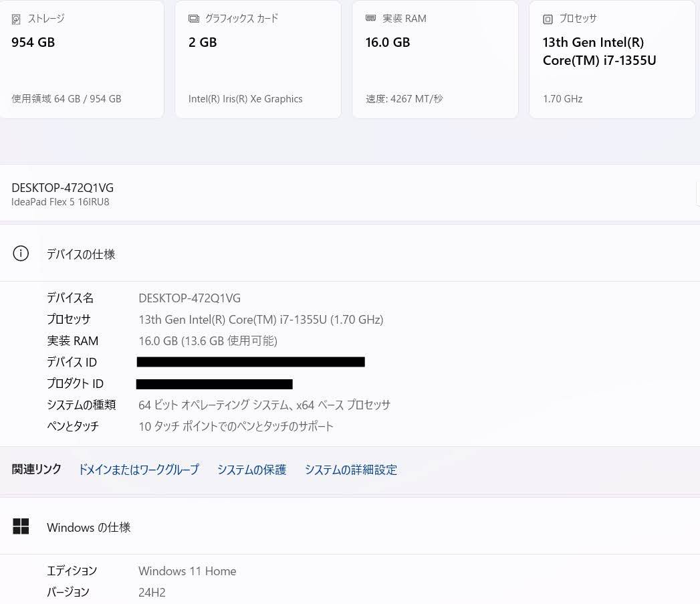Select the processor value with (1.70 GHz)

(261, 320)
